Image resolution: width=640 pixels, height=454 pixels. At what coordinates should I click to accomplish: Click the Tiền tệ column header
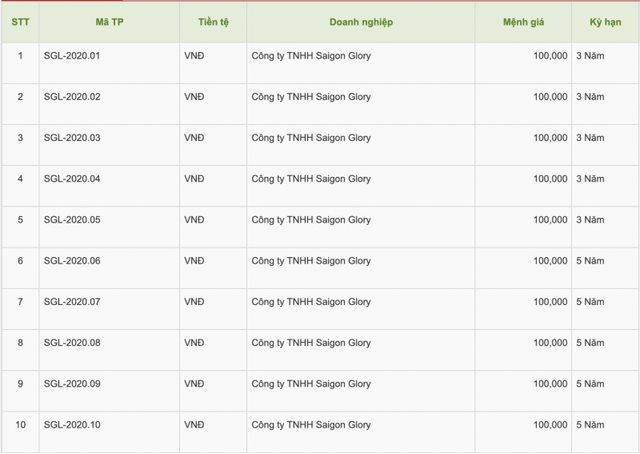(212, 22)
